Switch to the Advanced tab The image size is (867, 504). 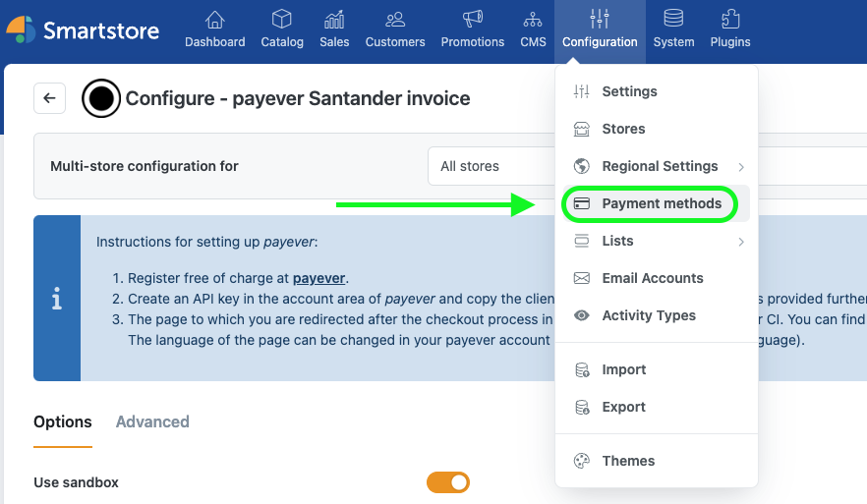click(152, 422)
